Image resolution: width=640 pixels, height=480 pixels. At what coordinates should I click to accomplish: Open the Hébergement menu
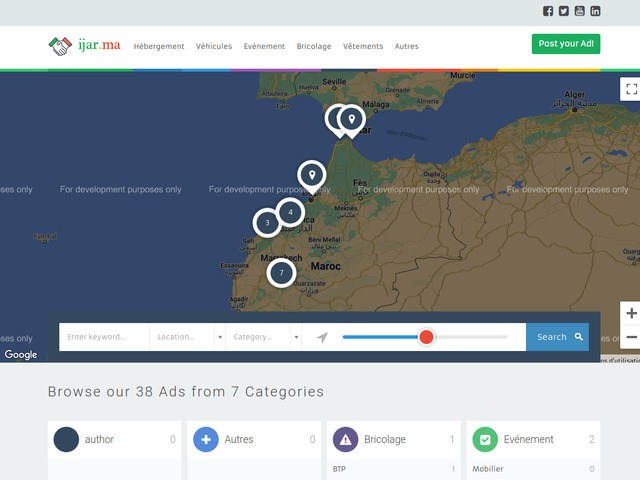point(159,46)
